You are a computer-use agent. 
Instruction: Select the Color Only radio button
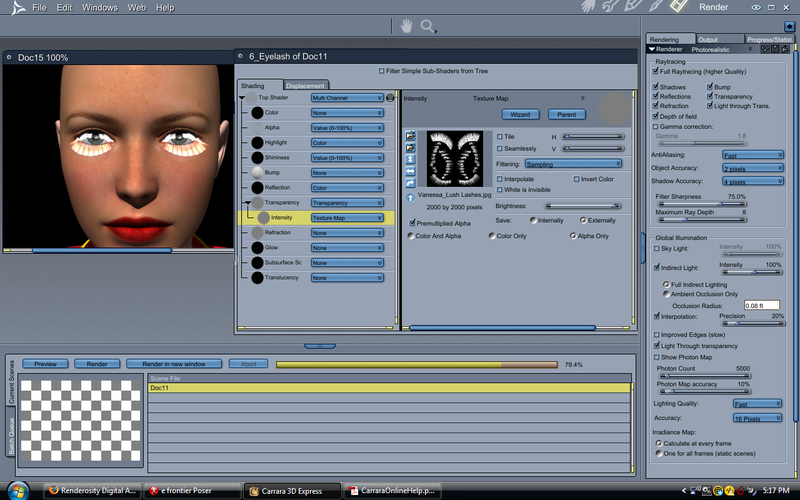point(490,236)
